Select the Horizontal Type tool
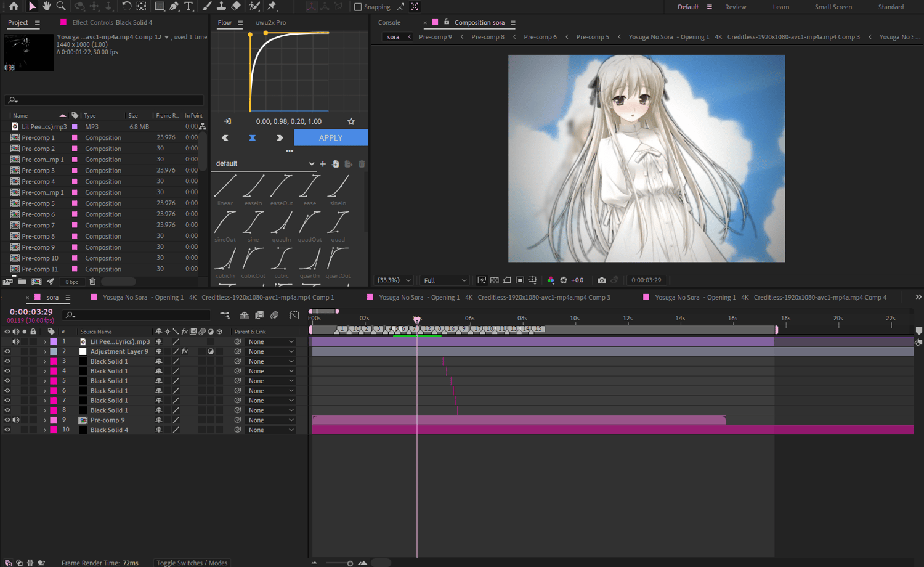 point(188,6)
